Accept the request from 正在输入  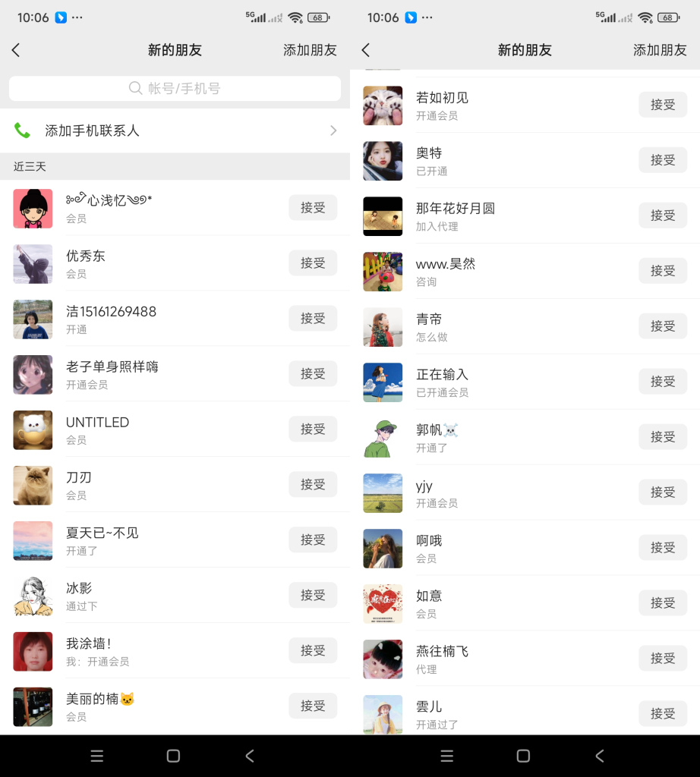click(663, 382)
